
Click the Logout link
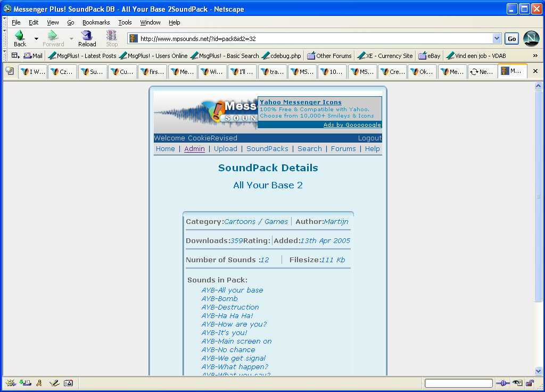(369, 138)
